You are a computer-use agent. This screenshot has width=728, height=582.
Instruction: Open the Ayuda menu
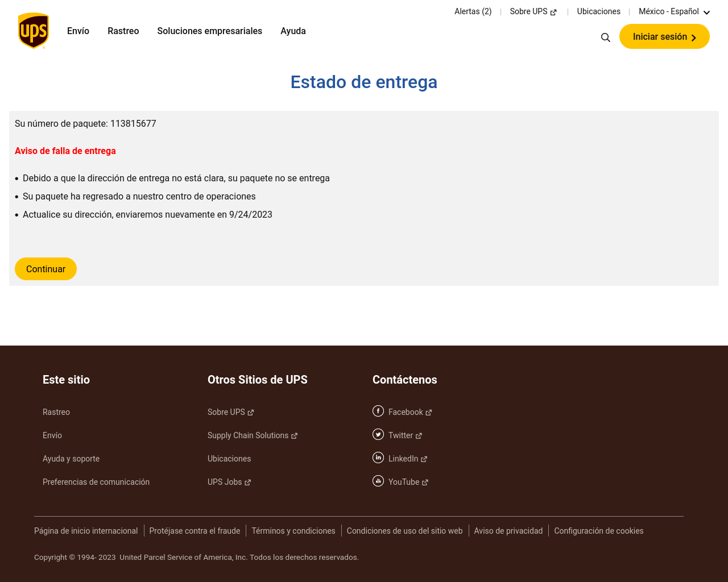(x=293, y=31)
